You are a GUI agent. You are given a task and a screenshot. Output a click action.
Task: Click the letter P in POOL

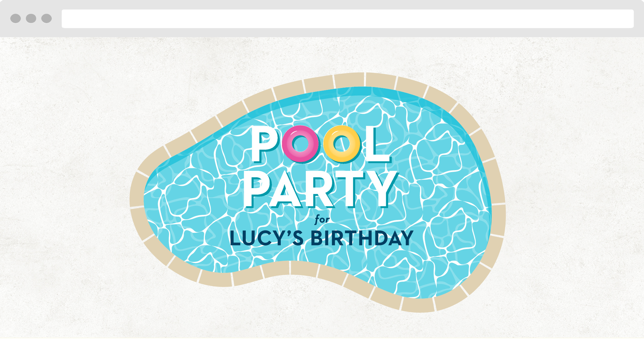265,144
